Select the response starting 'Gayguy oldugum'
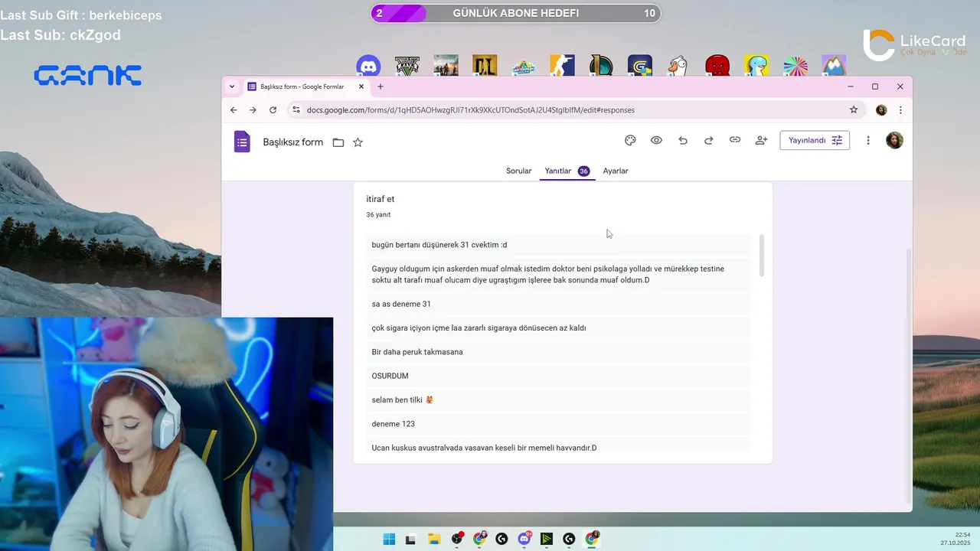980x551 pixels. pos(558,275)
